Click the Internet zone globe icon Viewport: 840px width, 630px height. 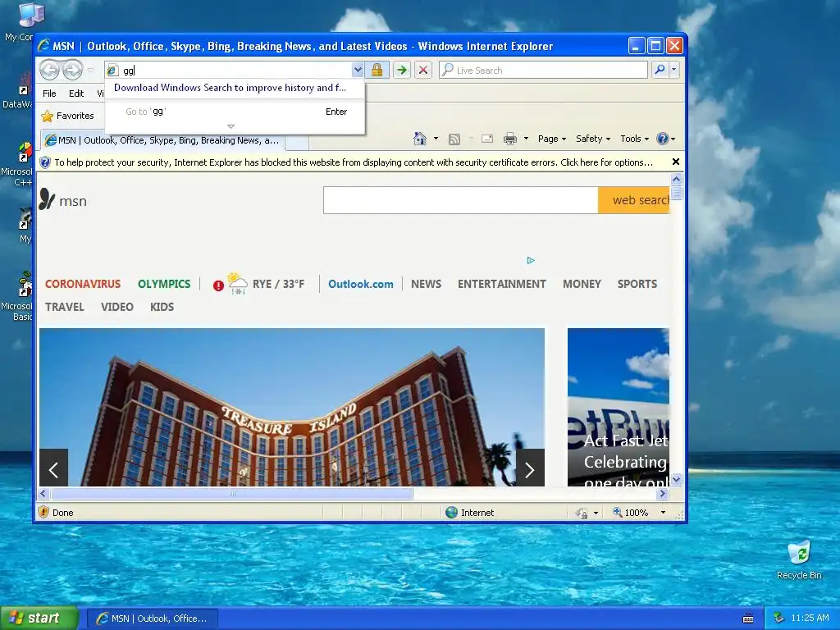pyautogui.click(x=451, y=512)
